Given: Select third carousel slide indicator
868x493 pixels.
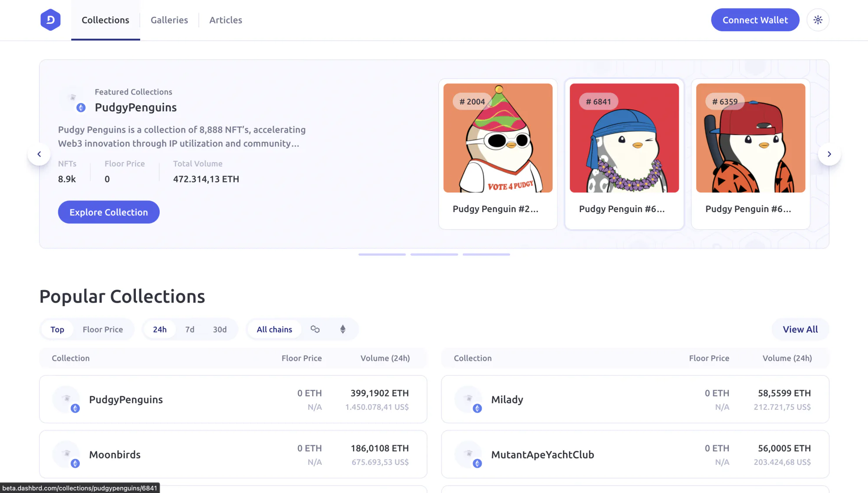Looking at the screenshot, I should (x=486, y=255).
